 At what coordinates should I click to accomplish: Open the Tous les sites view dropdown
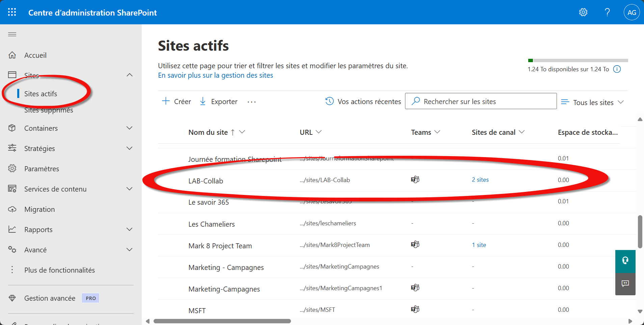click(x=593, y=102)
